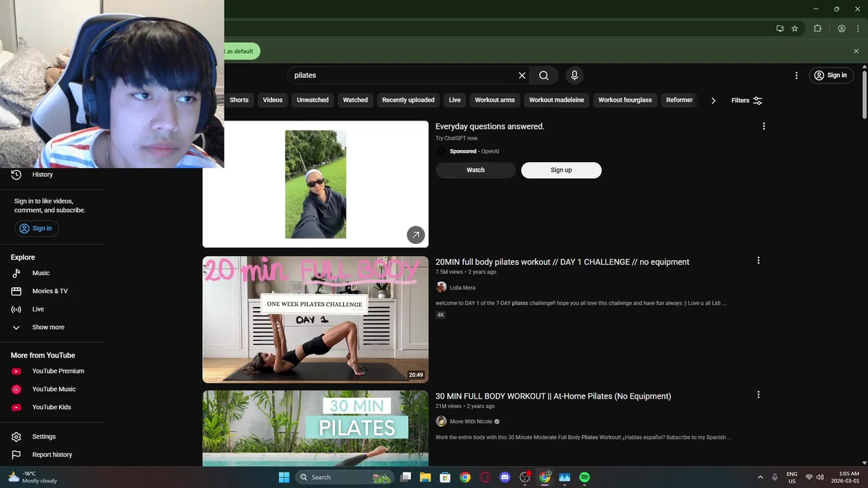
Task: Open 'Everyday questions answered.' ad title
Action: point(490,126)
